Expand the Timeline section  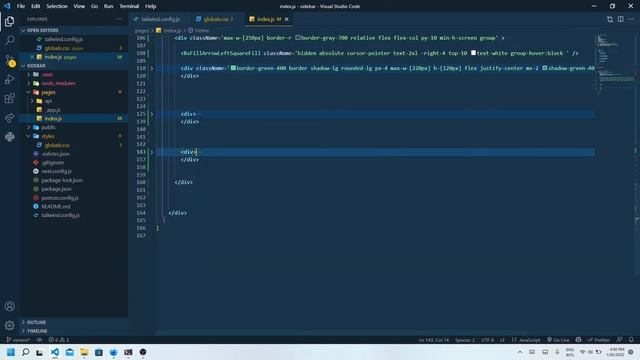pyautogui.click(x=37, y=331)
